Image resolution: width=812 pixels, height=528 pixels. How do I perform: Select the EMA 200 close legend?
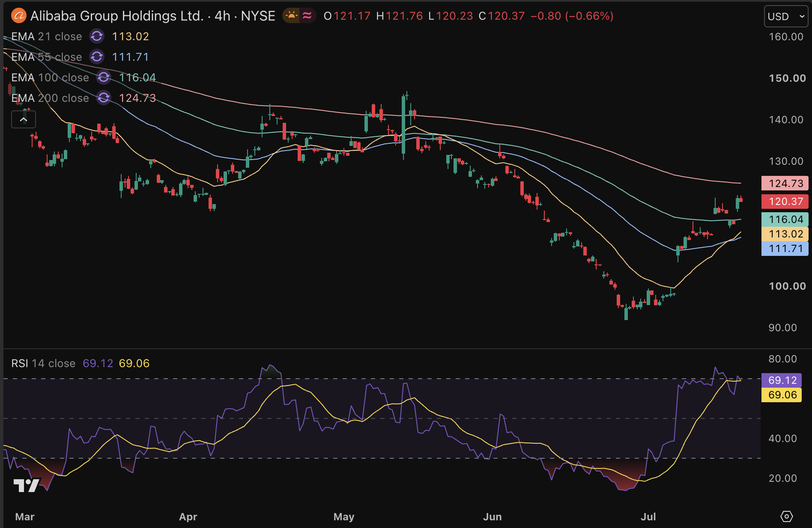50,98
